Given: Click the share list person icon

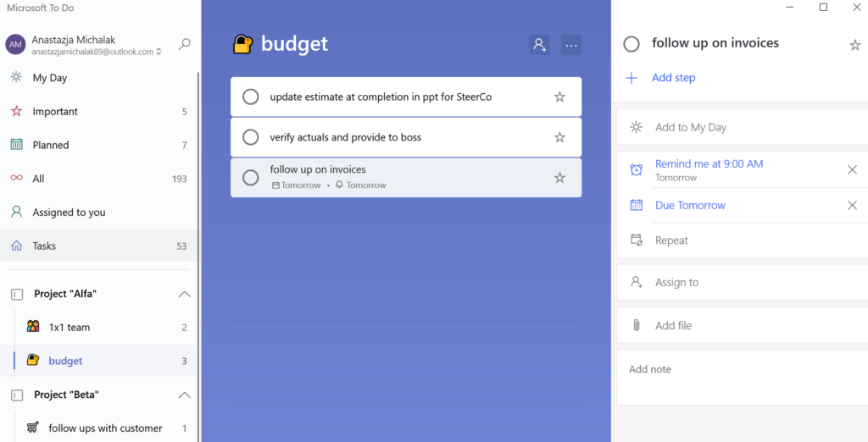Looking at the screenshot, I should click(539, 45).
